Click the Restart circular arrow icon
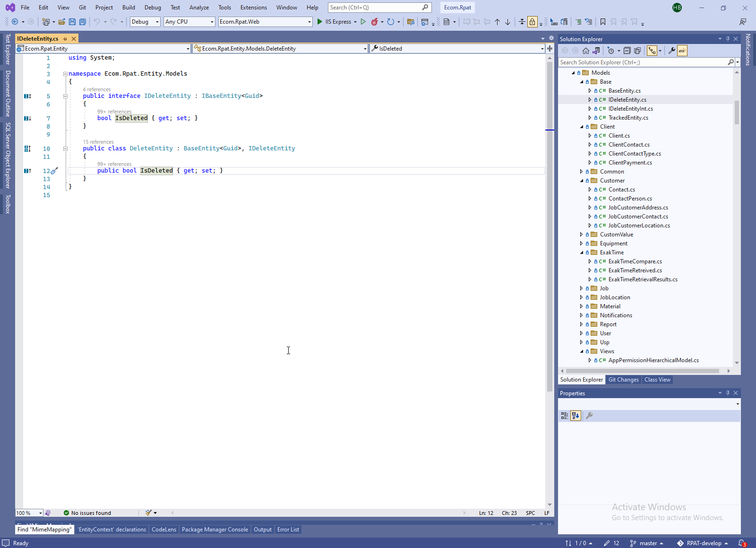The image size is (756, 548). coord(390,22)
